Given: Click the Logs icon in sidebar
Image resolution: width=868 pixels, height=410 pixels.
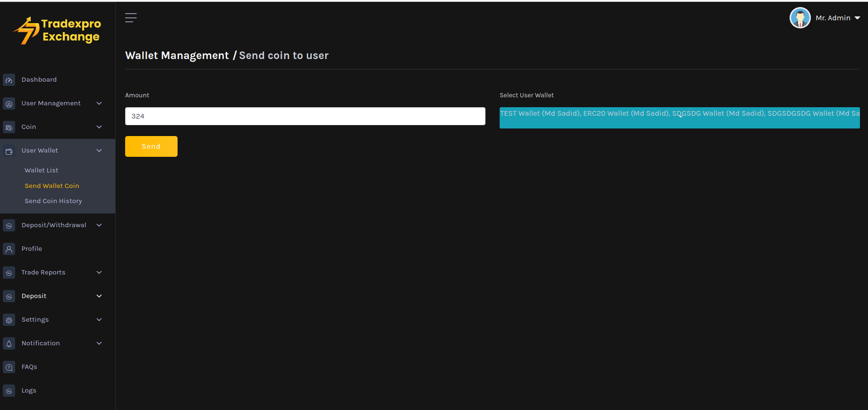Looking at the screenshot, I should coord(9,391).
